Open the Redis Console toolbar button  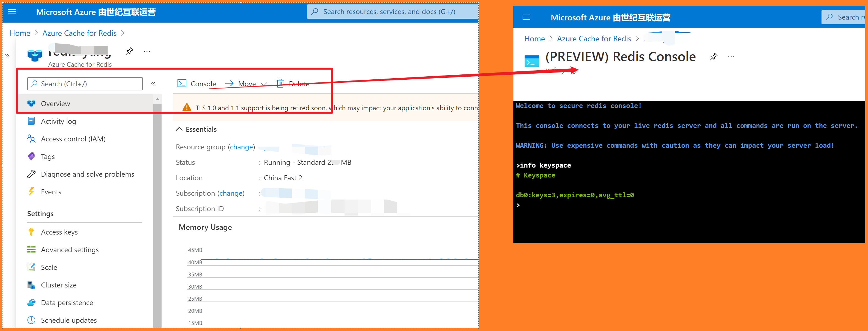point(197,84)
